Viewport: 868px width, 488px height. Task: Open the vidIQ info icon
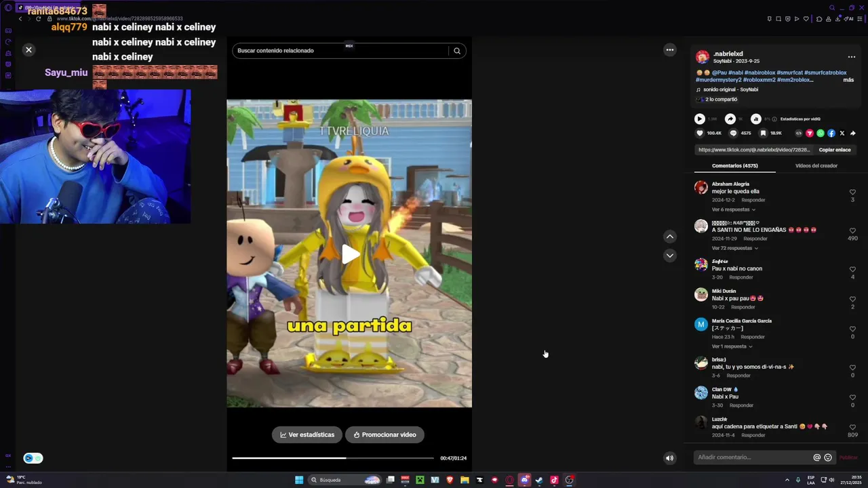click(774, 119)
